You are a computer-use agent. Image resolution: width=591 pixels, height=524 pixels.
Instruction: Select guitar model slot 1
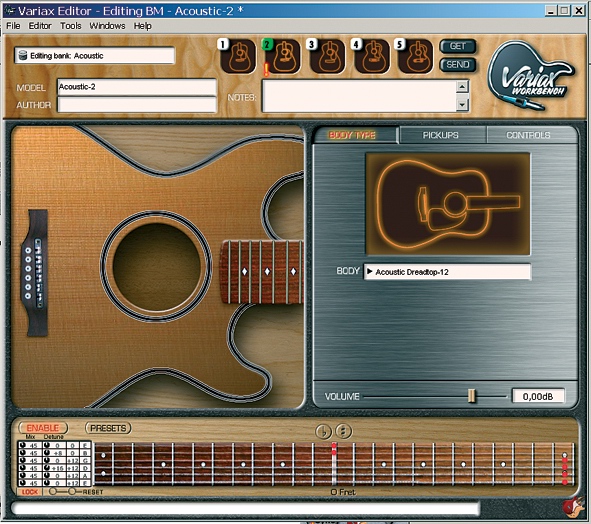[238, 56]
